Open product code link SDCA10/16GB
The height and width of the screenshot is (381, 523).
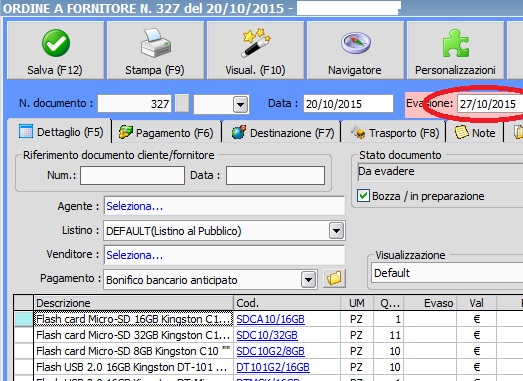coord(271,319)
